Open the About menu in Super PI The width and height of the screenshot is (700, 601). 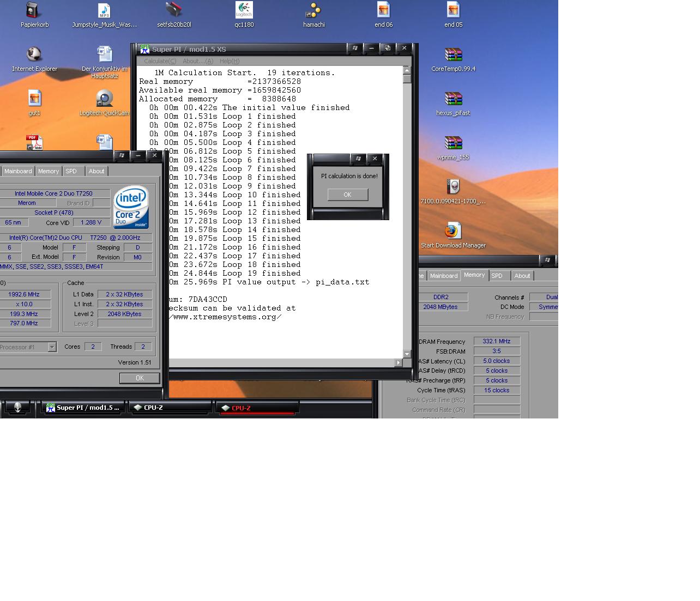click(197, 61)
